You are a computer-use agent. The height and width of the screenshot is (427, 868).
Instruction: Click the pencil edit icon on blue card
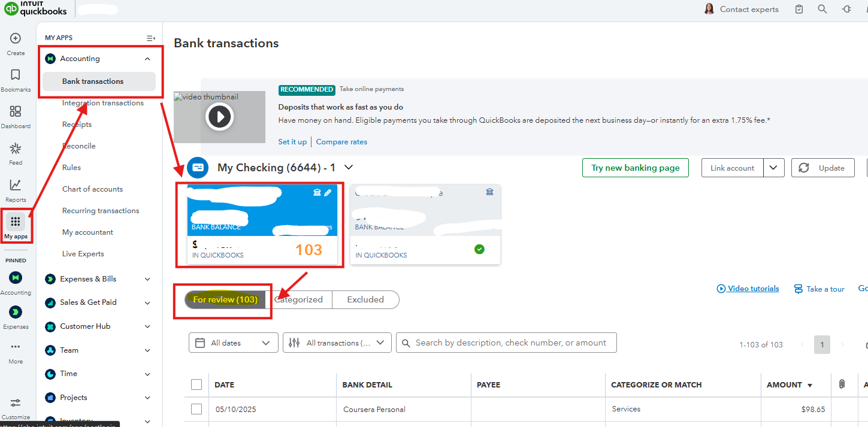(x=328, y=192)
